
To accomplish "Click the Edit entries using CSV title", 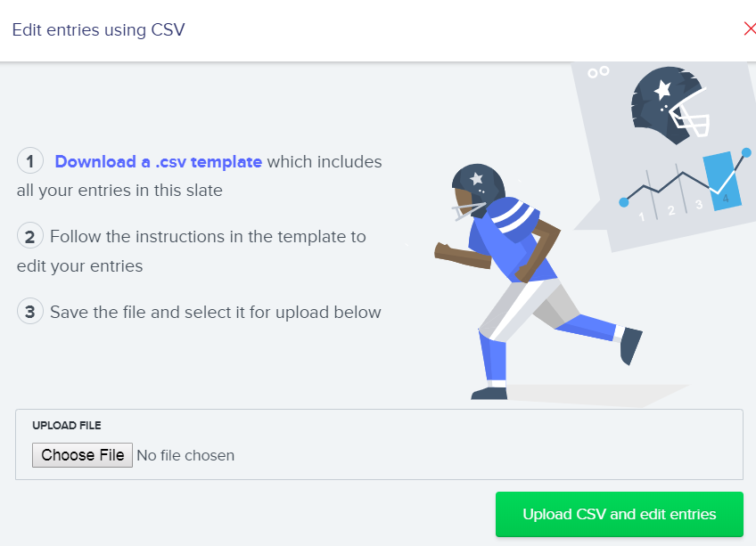I will click(98, 30).
